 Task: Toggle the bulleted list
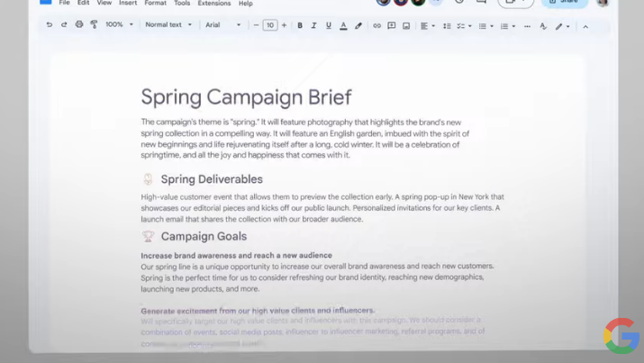click(x=483, y=26)
